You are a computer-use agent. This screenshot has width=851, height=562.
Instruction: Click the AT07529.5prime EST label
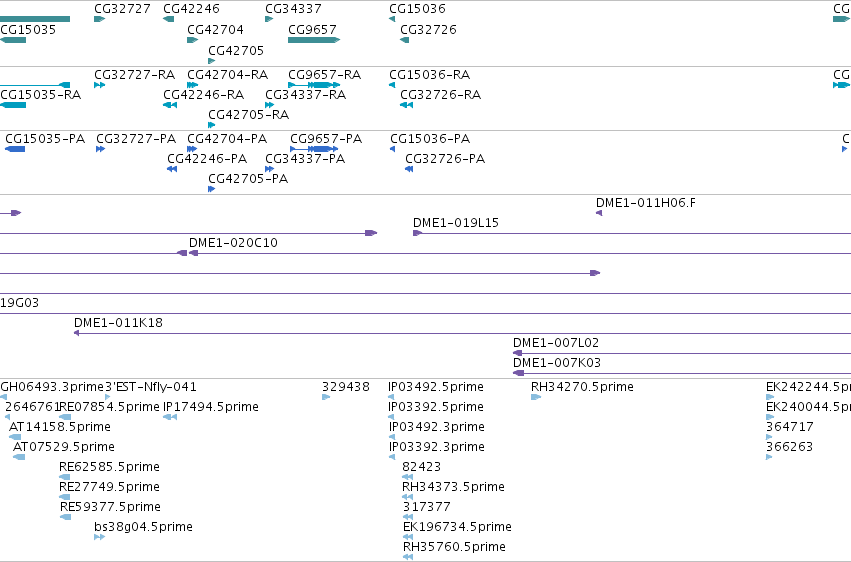tap(63, 446)
